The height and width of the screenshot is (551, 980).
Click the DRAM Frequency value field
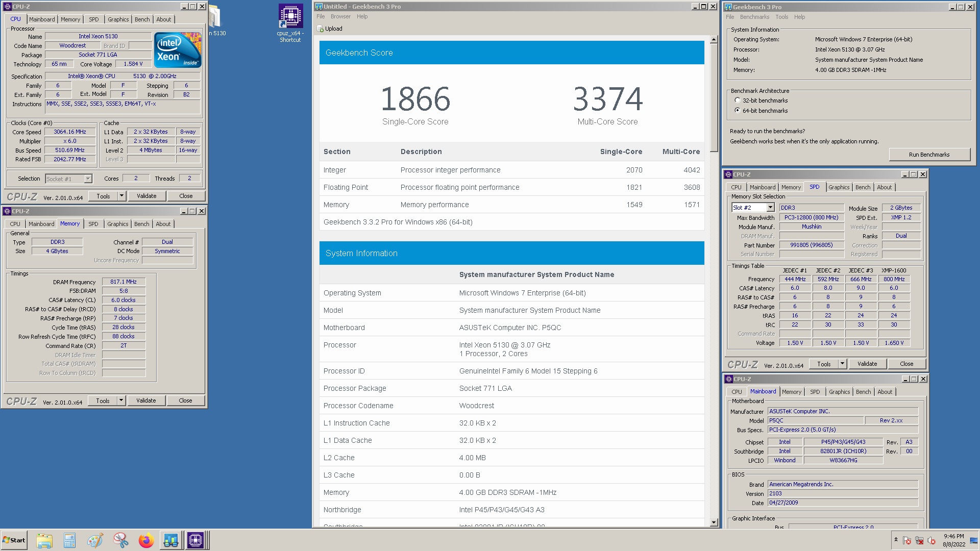(x=124, y=282)
